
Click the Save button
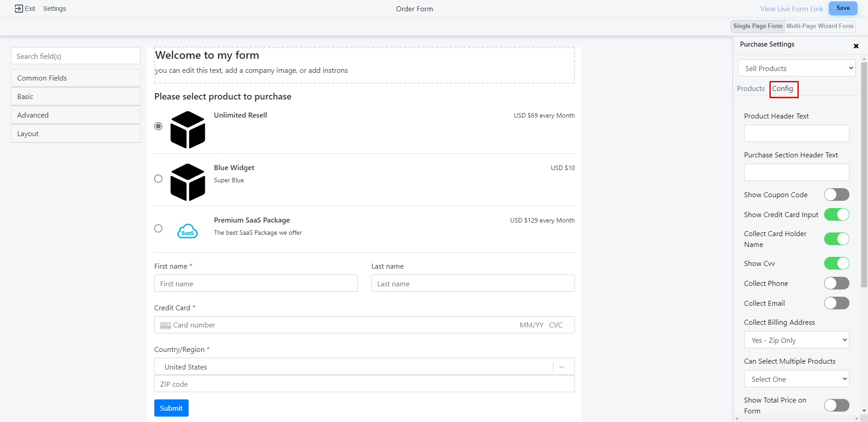click(843, 8)
